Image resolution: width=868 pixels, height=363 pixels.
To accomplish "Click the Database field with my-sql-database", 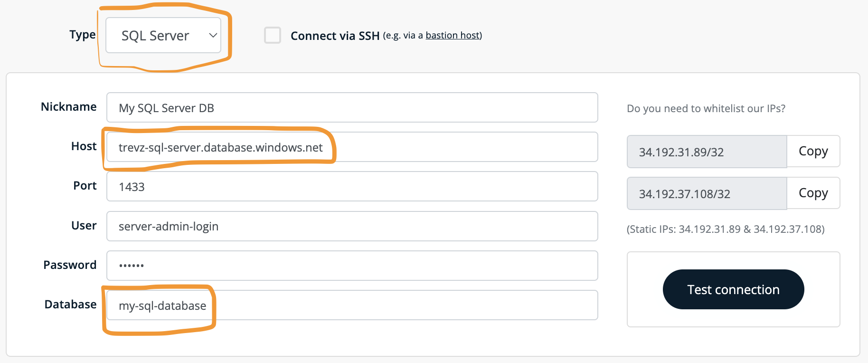I will pyautogui.click(x=352, y=305).
